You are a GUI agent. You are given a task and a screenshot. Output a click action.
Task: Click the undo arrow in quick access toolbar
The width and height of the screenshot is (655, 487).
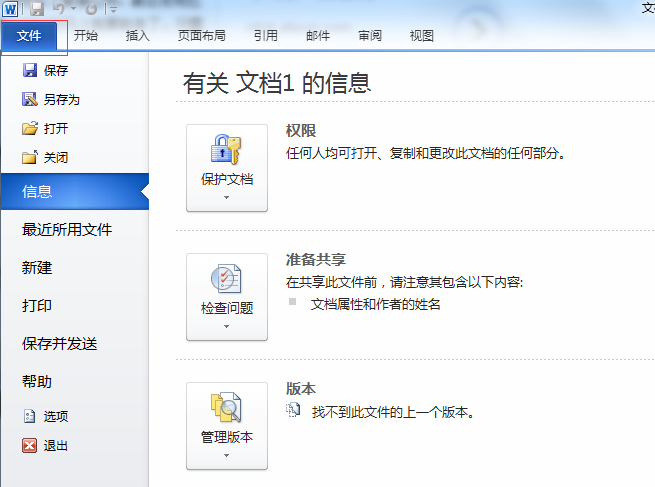coord(58,9)
